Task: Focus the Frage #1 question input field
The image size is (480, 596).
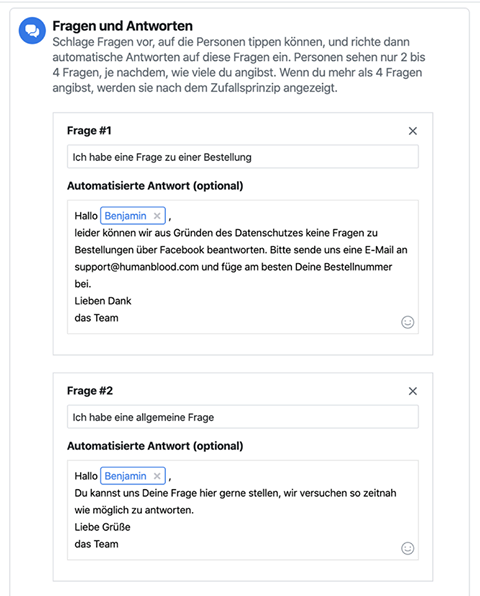Action: pyautogui.click(x=243, y=157)
